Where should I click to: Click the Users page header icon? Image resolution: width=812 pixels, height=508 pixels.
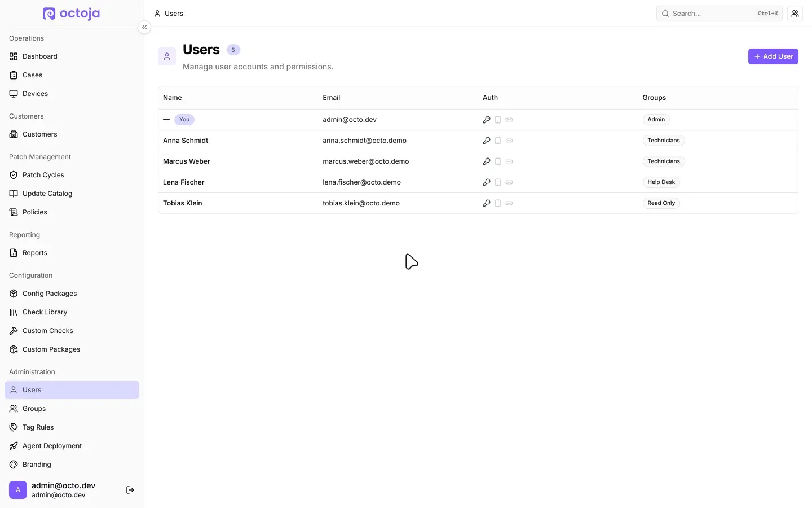tap(167, 56)
